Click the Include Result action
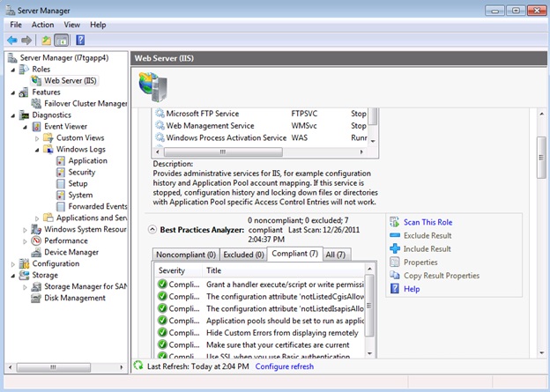Screen dimensions: 550x392 click(427, 249)
